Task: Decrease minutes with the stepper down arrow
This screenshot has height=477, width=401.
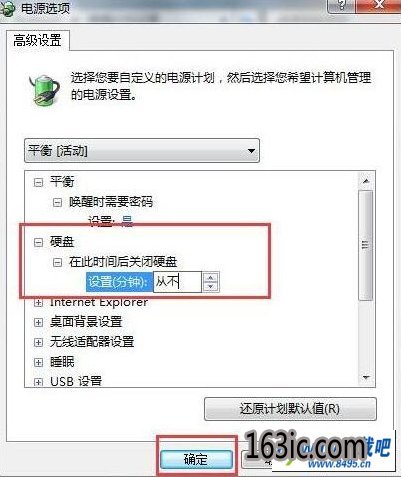Action: (x=210, y=287)
